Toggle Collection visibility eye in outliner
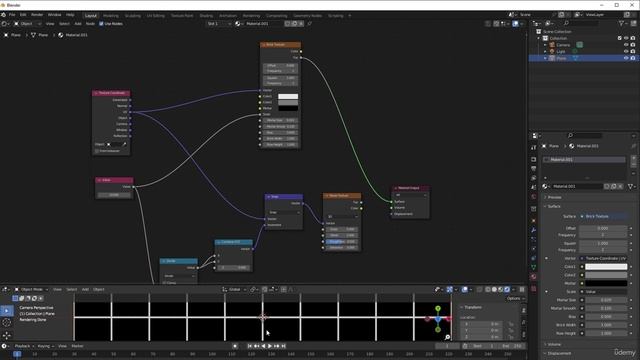 coord(626,38)
